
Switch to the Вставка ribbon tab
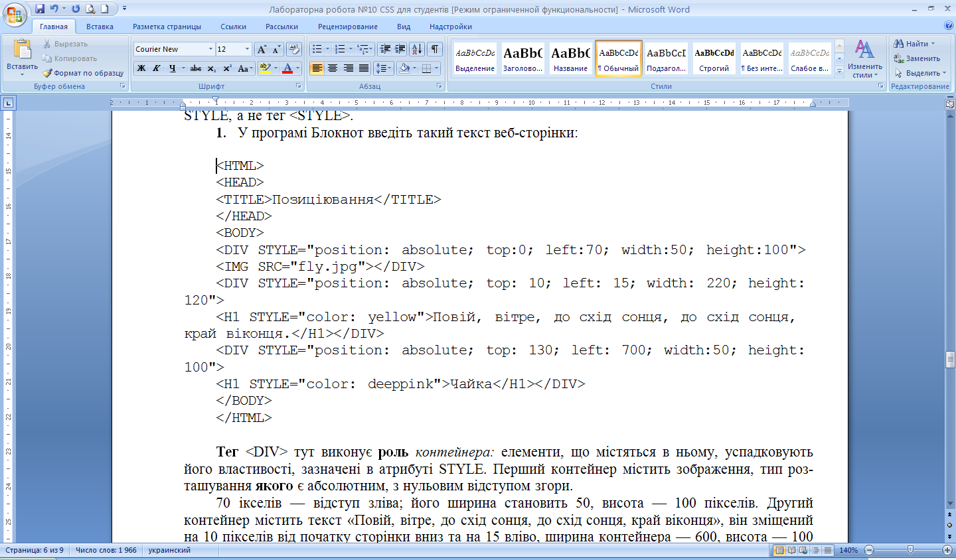pos(100,27)
